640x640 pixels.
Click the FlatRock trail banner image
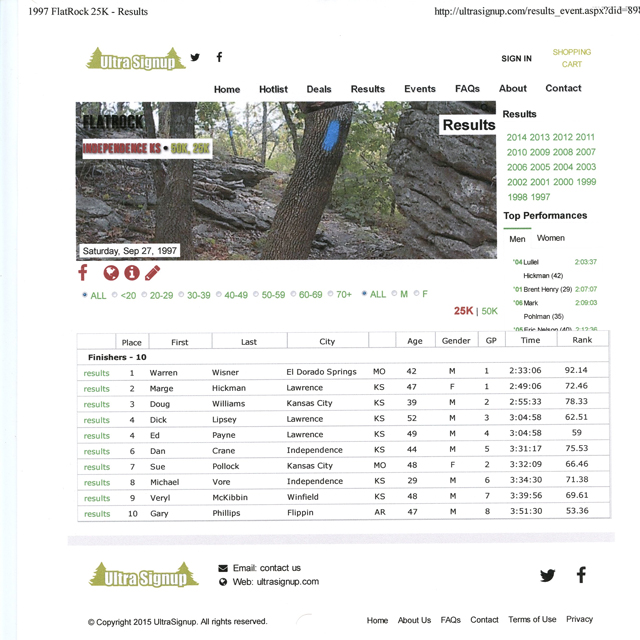click(x=286, y=180)
